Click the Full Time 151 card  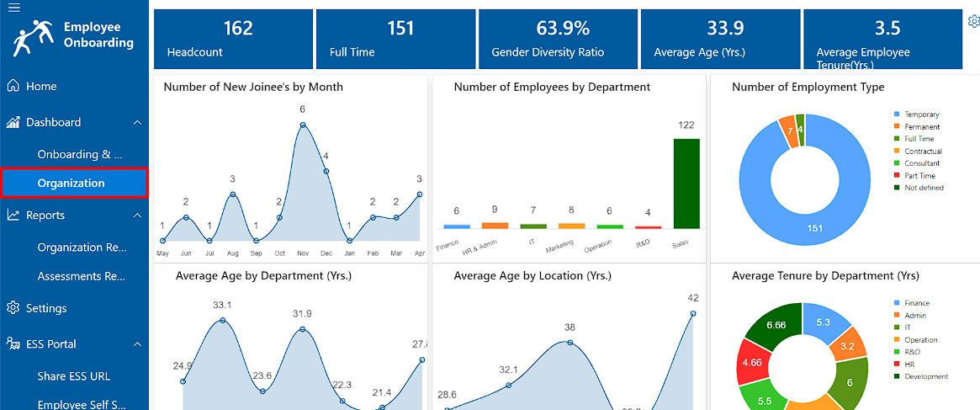coord(395,39)
